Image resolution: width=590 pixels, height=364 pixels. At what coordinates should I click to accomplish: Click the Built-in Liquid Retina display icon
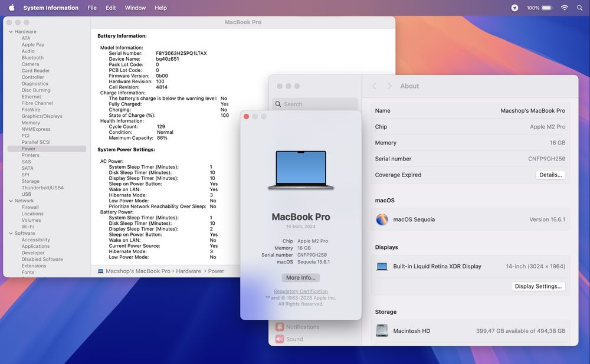[x=382, y=267]
